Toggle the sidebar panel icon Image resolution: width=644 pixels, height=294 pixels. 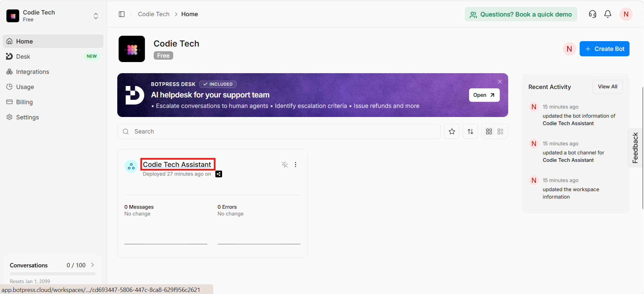click(x=122, y=14)
